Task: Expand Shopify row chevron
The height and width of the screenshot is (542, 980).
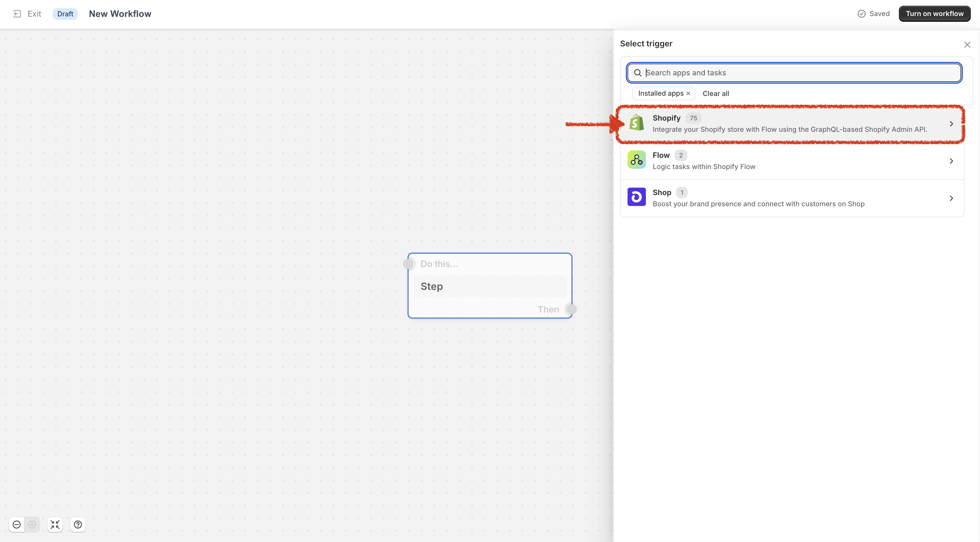Action: click(951, 124)
